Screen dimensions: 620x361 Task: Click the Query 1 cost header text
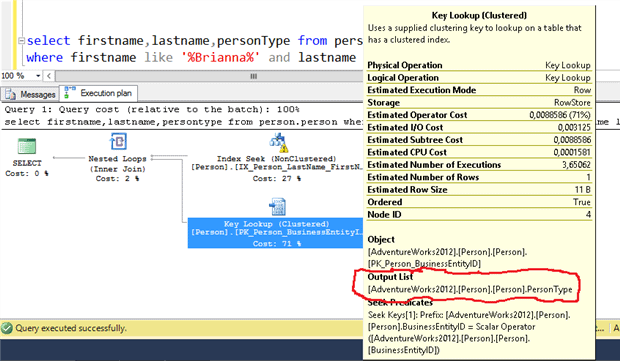pos(152,109)
